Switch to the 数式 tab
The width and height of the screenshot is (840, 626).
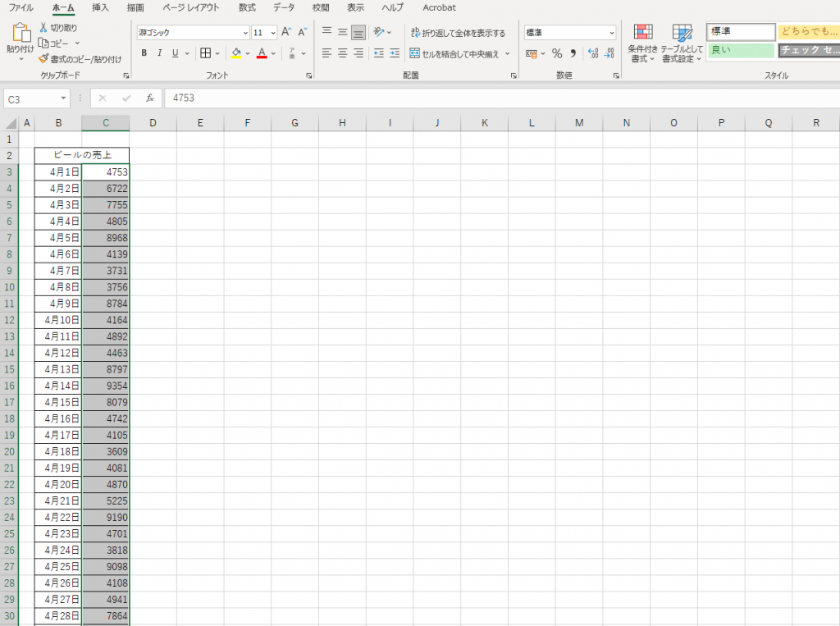pyautogui.click(x=247, y=7)
